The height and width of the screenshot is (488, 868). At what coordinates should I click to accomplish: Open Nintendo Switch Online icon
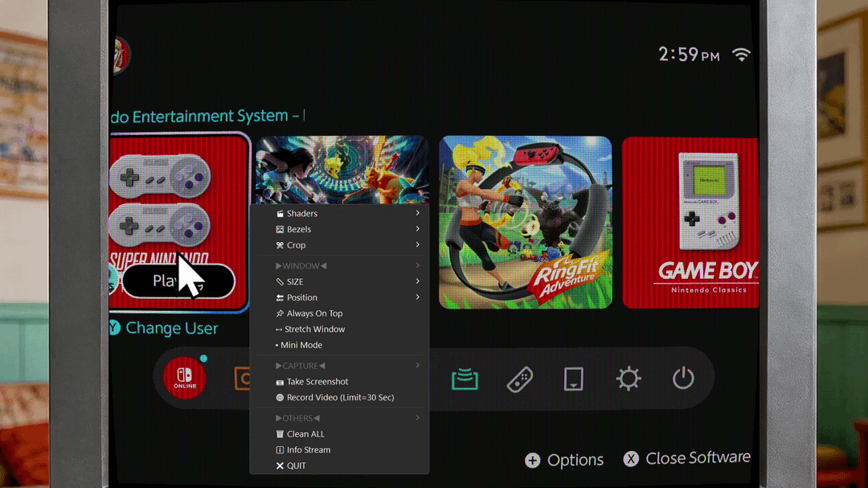(184, 378)
